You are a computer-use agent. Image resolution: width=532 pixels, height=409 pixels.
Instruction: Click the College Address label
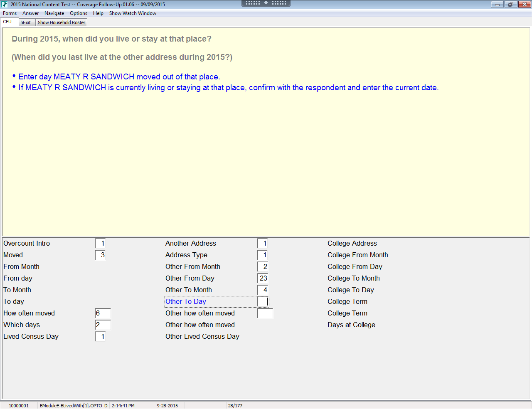352,244
